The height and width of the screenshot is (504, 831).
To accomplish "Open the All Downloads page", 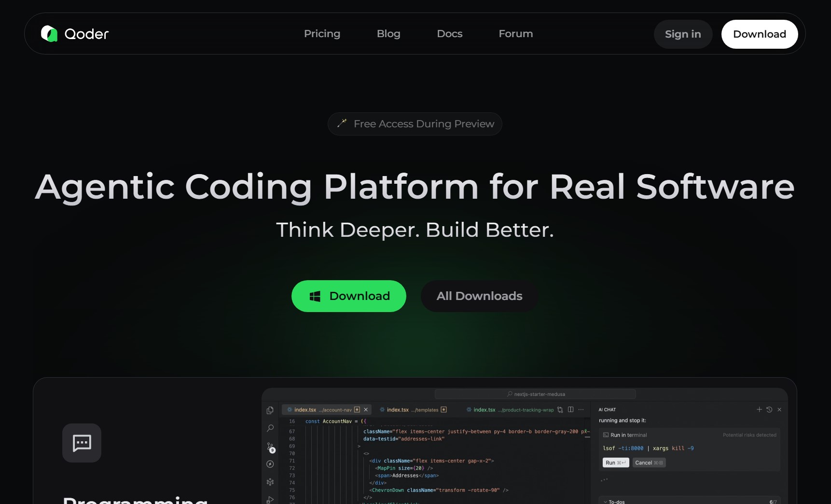I will 480,296.
